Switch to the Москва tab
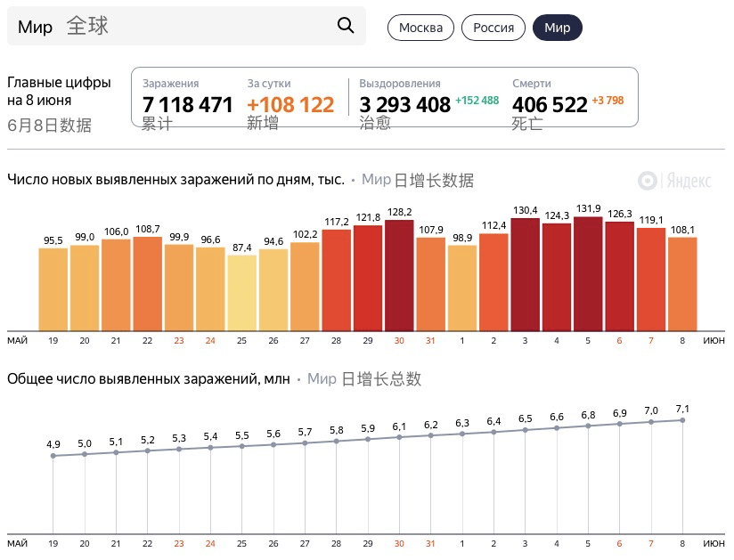This screenshot has width=734, height=560. pyautogui.click(x=420, y=28)
